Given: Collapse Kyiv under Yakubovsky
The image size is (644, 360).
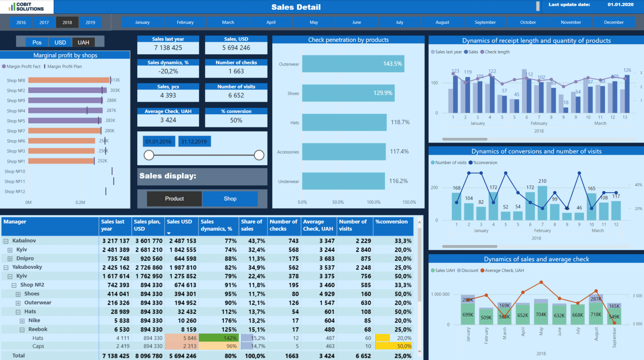Looking at the screenshot, I should (10, 276).
